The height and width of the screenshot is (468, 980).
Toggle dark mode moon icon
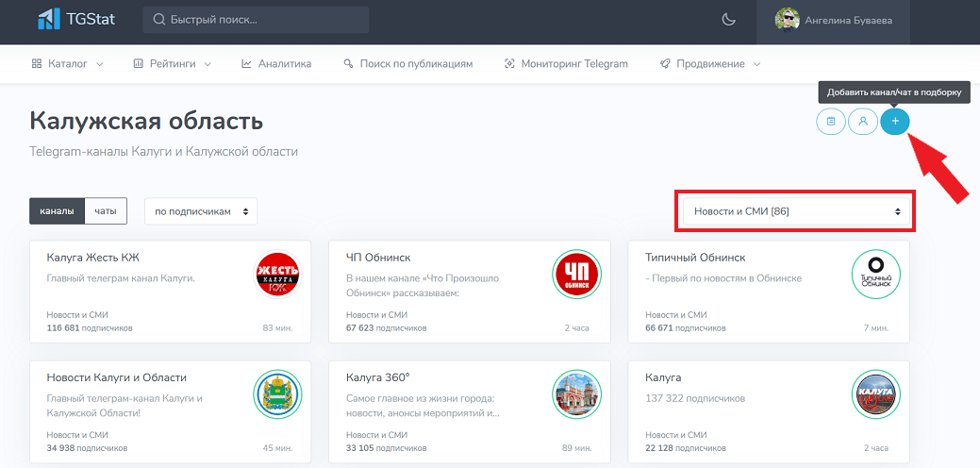pos(728,20)
